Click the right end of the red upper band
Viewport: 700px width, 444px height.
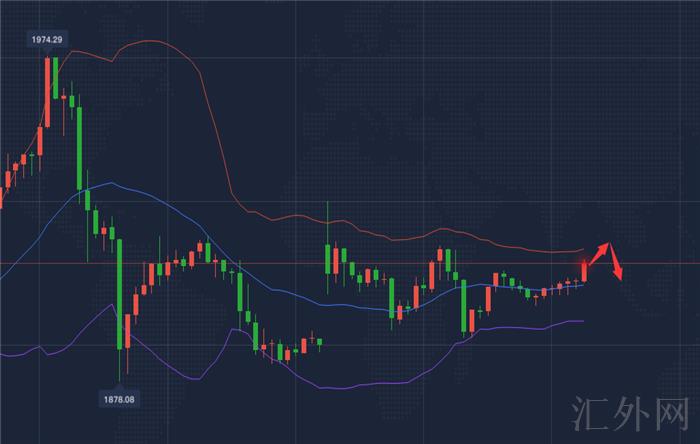click(581, 249)
